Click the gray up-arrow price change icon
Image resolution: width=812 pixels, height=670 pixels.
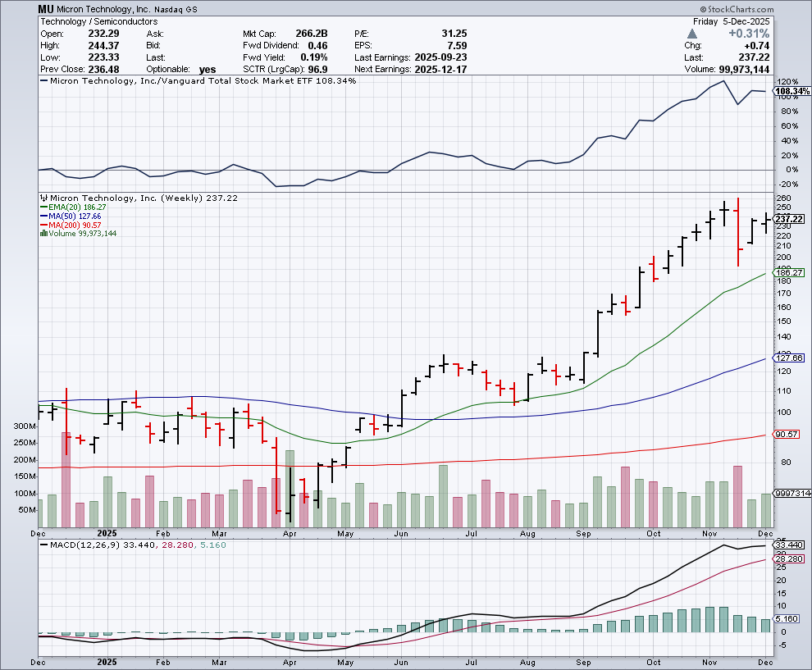[693, 34]
